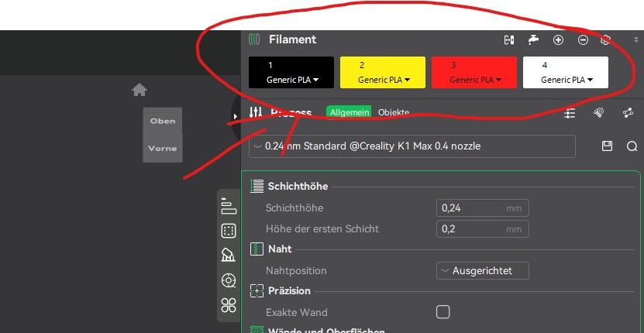The width and height of the screenshot is (644, 333).
Task: Open the Nahtposition dropdown
Action: [x=483, y=270]
